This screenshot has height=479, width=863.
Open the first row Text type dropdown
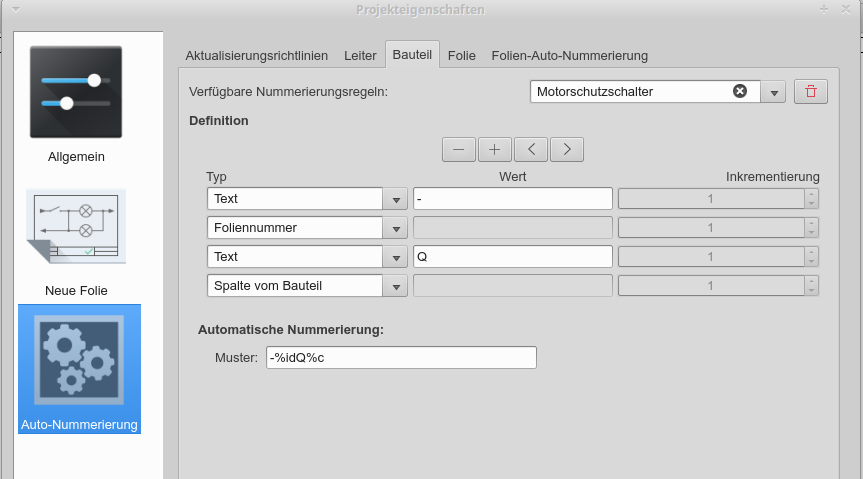click(396, 199)
